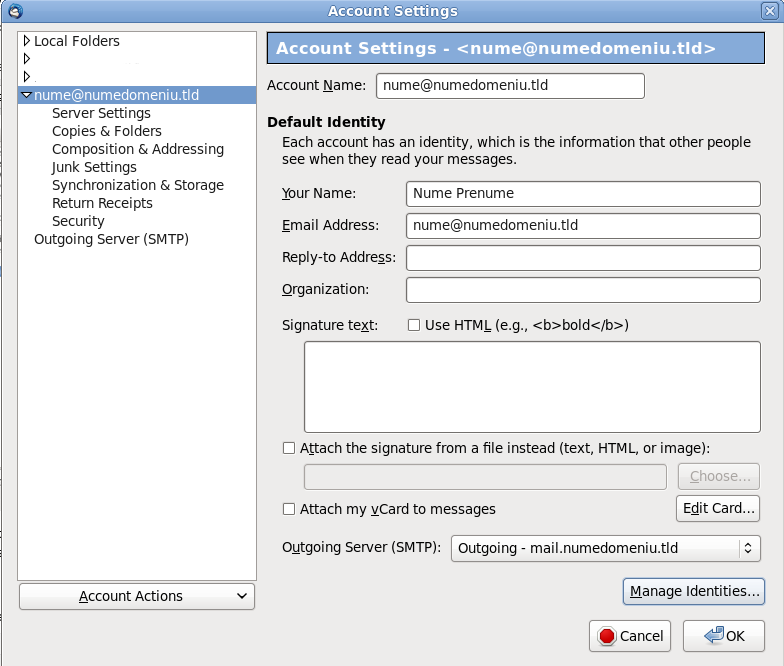This screenshot has width=784, height=666.
Task: Open Junk Settings in the account tree
Action: point(94,167)
